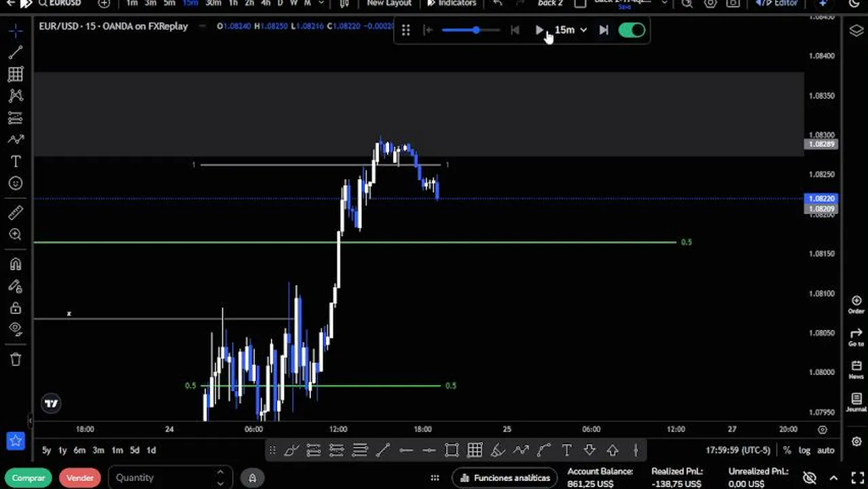Open the emoji icons tool
Viewport: 868px width, 489px height.
[16, 183]
